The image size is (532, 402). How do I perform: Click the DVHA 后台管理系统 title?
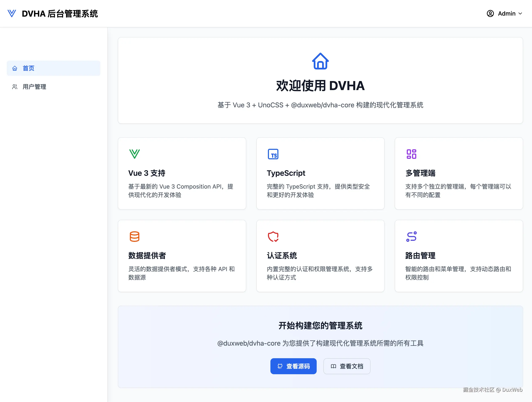coord(60,13)
